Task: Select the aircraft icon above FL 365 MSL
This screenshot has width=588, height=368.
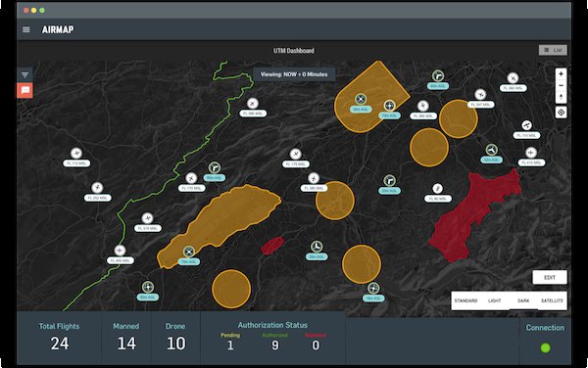Action: 423,106
